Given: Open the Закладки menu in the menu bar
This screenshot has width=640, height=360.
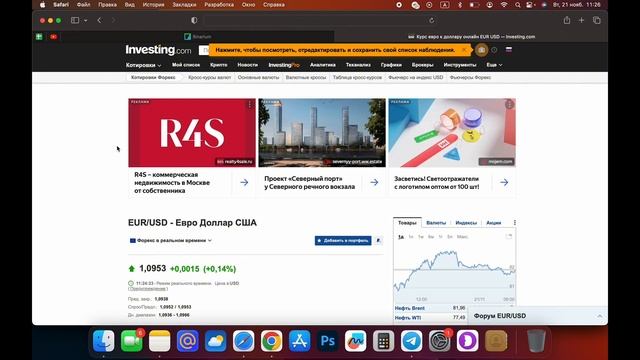Looking at the screenshot, I should (184, 5).
